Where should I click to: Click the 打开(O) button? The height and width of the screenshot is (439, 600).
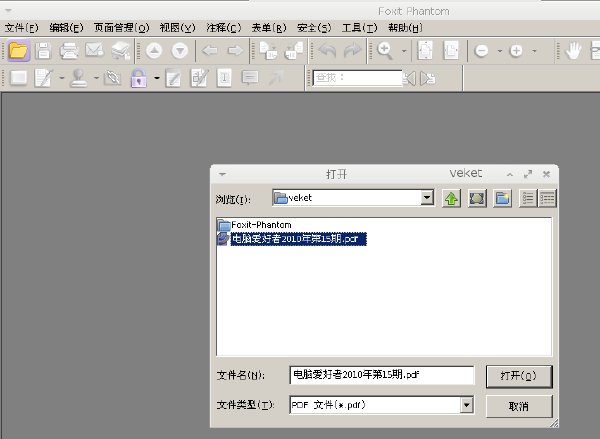coord(519,376)
